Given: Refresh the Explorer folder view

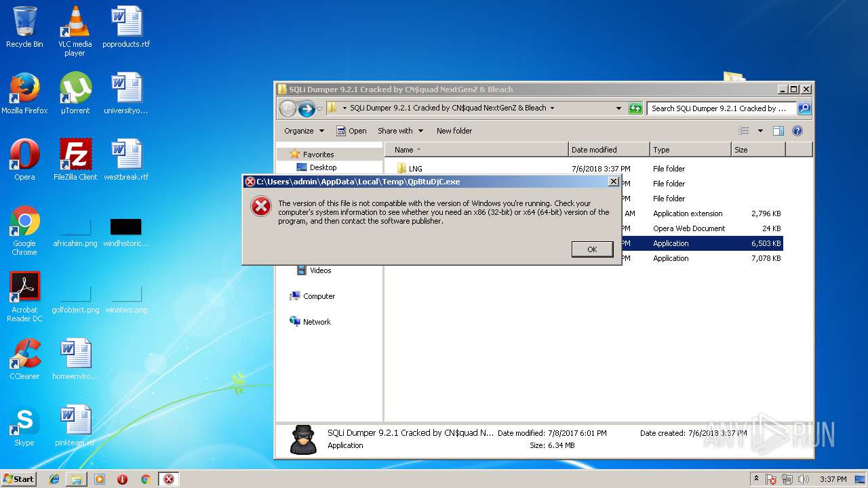Looking at the screenshot, I should tap(635, 108).
